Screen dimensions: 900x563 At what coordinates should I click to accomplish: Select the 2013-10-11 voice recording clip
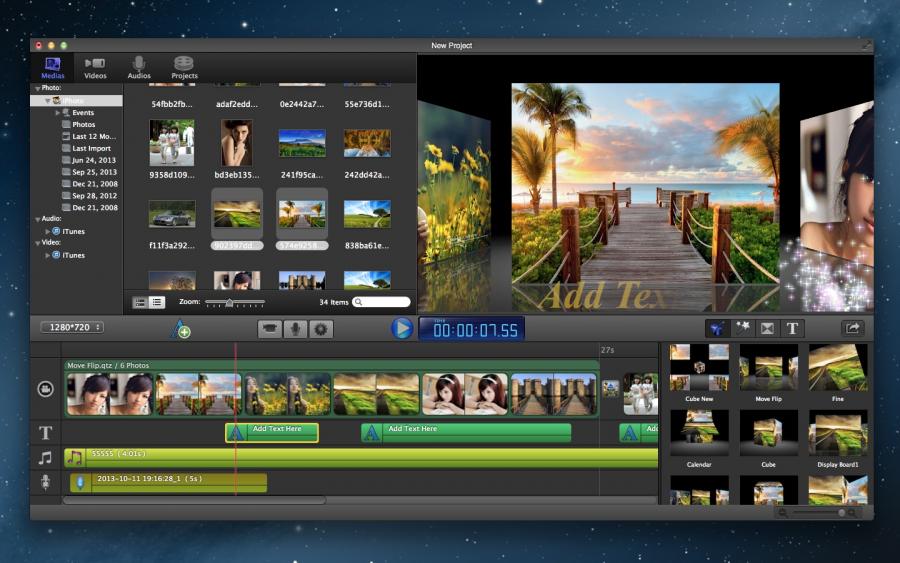point(168,482)
